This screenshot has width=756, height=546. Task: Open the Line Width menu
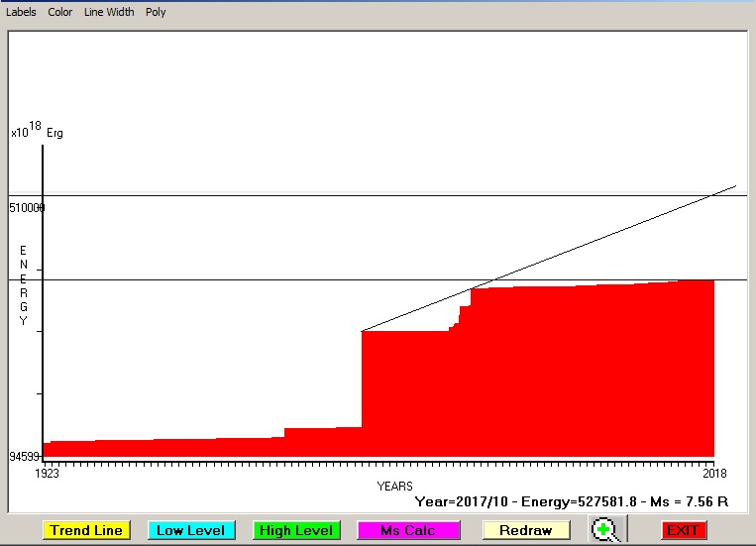(x=109, y=13)
